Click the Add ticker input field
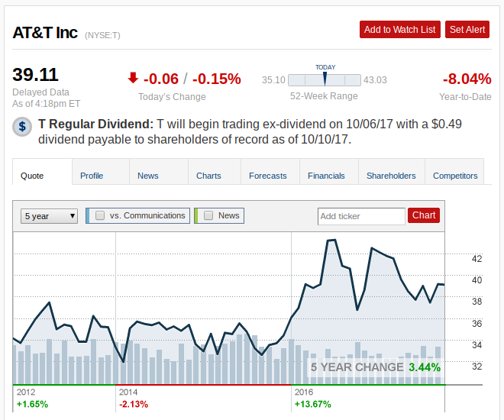Screen dimensions: 504x420 [x=361, y=216]
